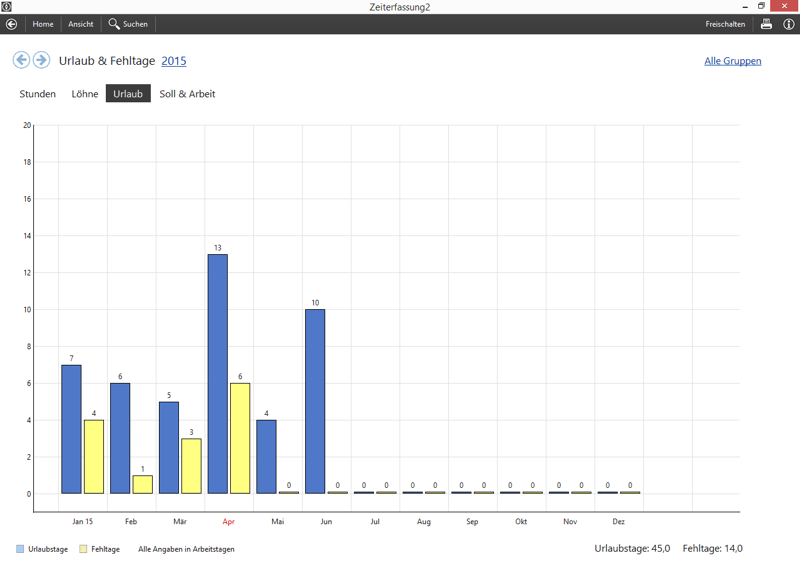This screenshot has width=800, height=575.
Task: Click the magnifier Suchen search icon
Action: pyautogui.click(x=114, y=24)
